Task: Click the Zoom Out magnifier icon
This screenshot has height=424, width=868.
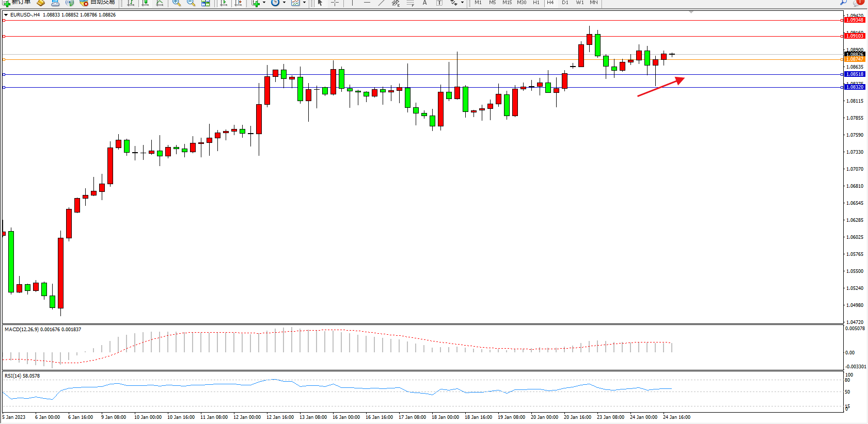Action: (191, 3)
